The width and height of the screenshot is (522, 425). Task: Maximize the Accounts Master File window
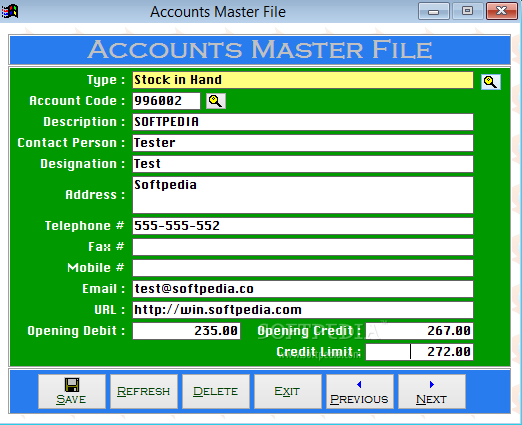click(467, 12)
